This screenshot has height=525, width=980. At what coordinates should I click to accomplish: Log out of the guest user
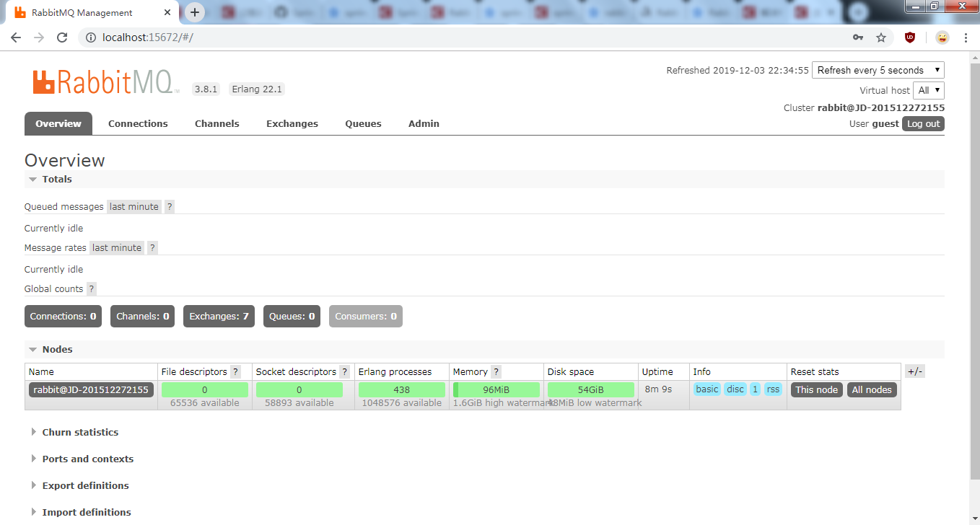point(923,123)
